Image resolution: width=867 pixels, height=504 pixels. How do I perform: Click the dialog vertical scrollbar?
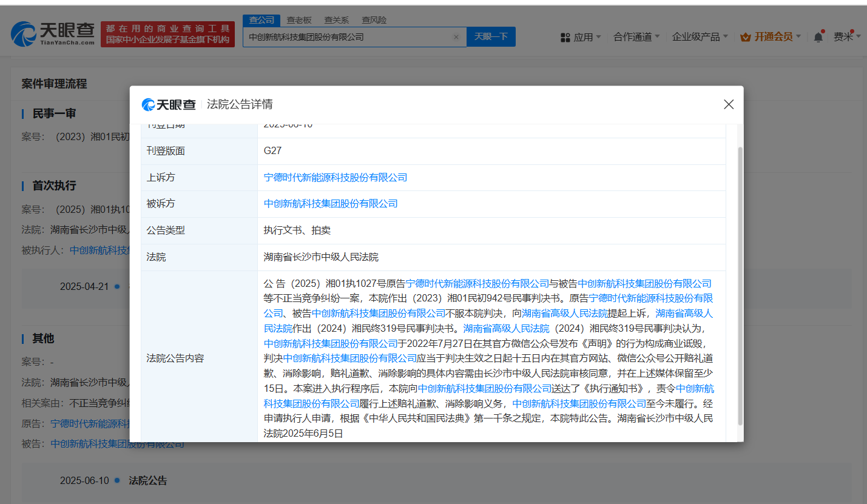pos(739,285)
